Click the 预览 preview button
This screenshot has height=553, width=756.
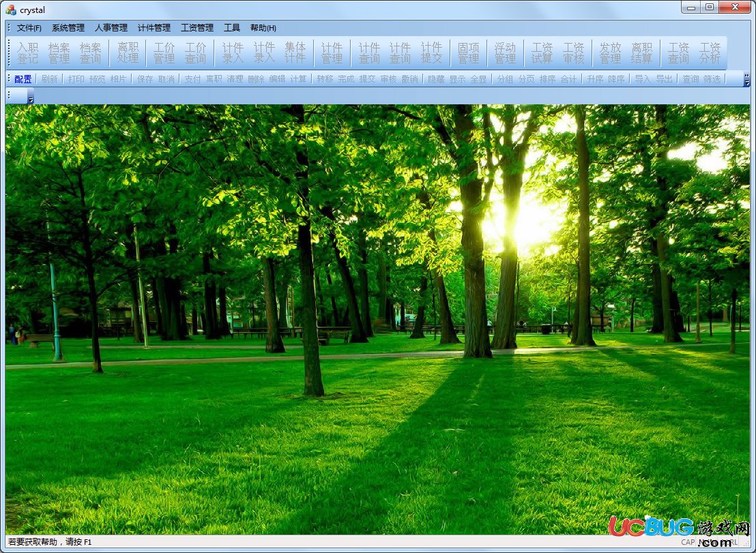pos(98,79)
